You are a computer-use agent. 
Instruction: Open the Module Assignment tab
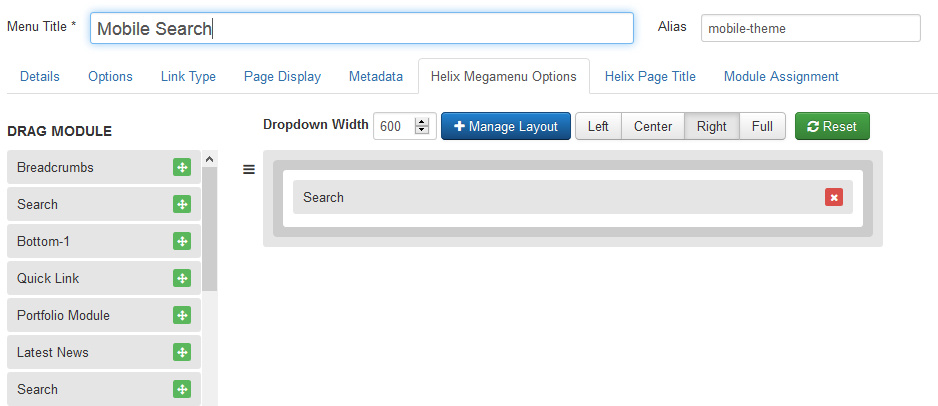781,77
